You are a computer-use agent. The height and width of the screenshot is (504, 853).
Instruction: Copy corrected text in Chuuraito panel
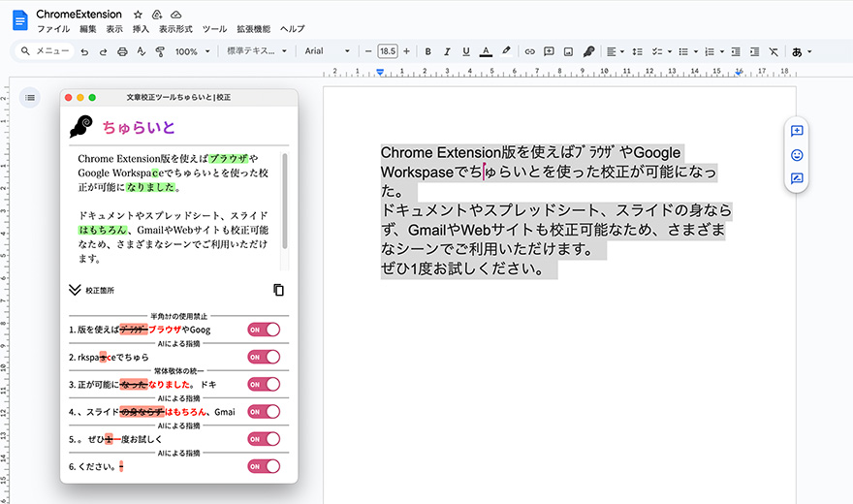coord(278,290)
